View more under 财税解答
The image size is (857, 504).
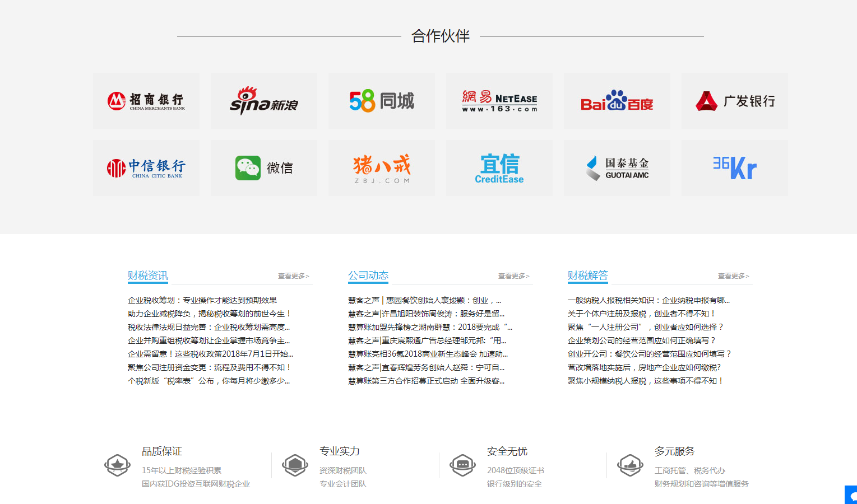734,276
